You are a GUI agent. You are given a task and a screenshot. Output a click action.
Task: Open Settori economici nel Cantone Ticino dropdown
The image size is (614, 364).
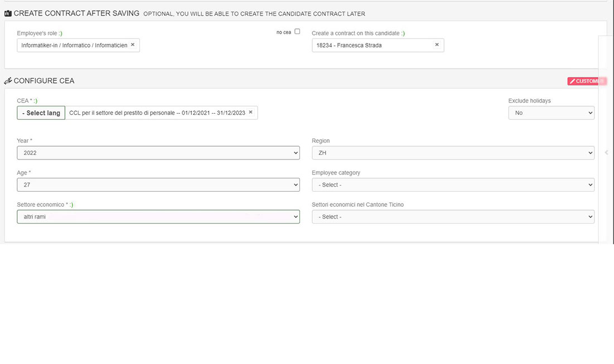[x=453, y=216]
